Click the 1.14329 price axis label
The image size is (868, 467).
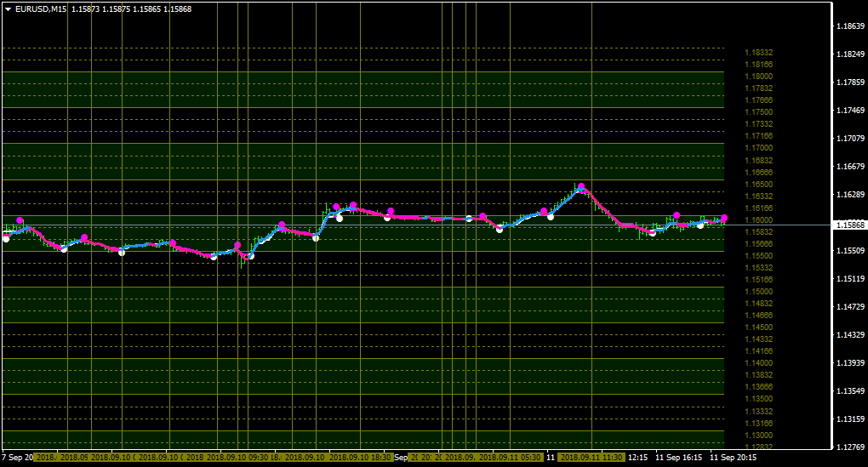pyautogui.click(x=850, y=335)
